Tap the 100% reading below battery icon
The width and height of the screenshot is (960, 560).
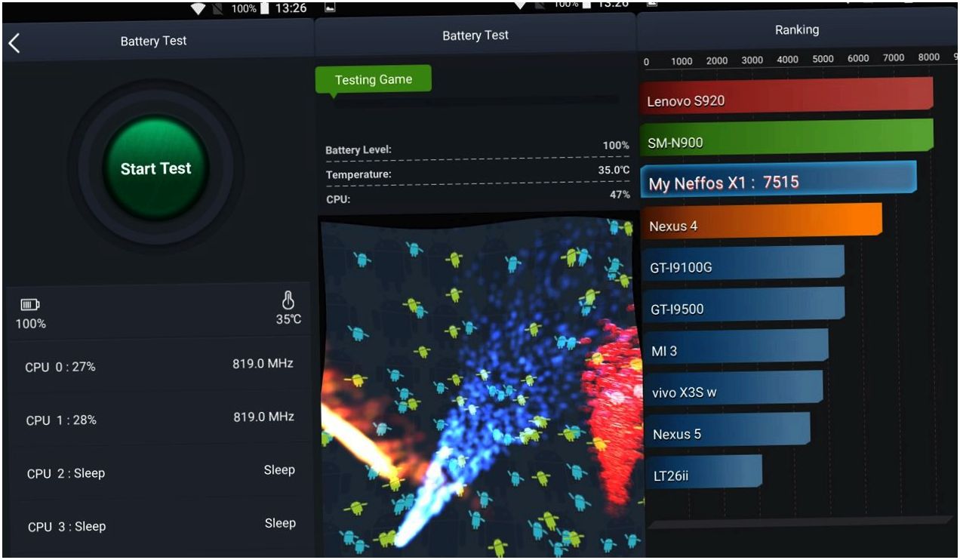(x=31, y=324)
